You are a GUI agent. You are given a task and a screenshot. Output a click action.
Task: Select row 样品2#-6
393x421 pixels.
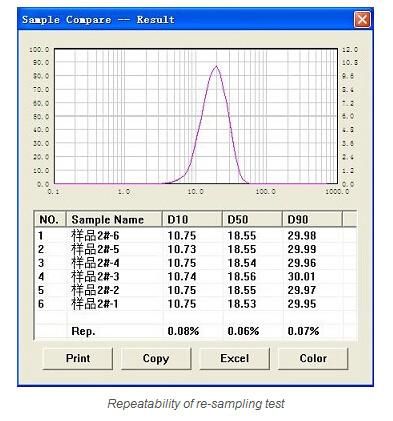pyautogui.click(x=195, y=236)
